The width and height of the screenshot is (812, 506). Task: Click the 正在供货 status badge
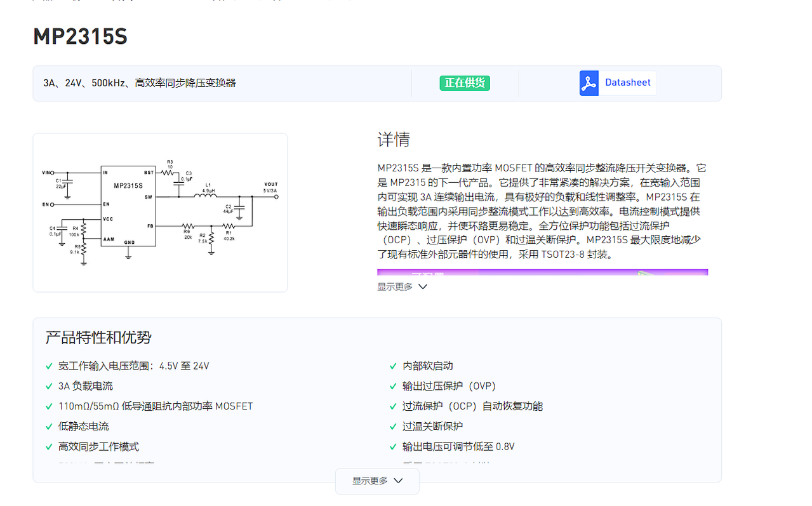pos(465,83)
